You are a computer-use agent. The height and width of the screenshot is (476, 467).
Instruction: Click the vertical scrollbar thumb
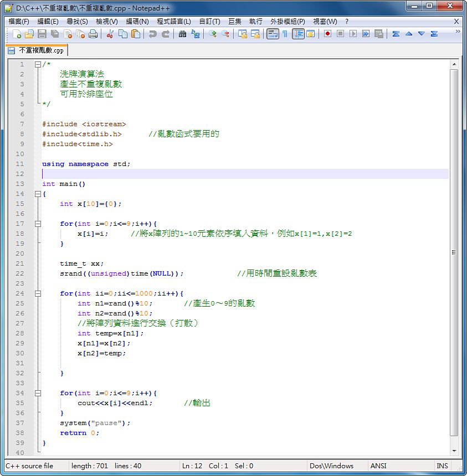454,252
